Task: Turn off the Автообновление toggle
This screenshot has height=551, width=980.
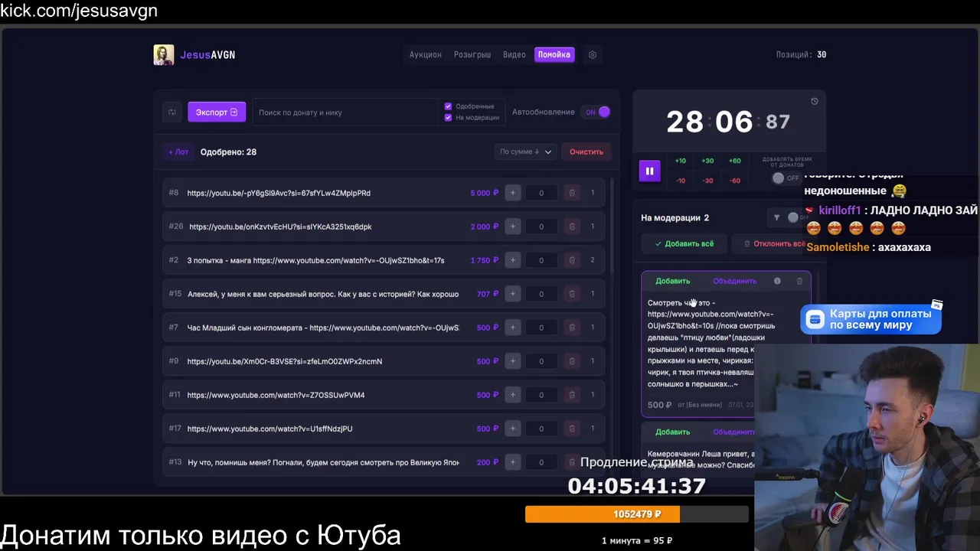Action: click(597, 112)
